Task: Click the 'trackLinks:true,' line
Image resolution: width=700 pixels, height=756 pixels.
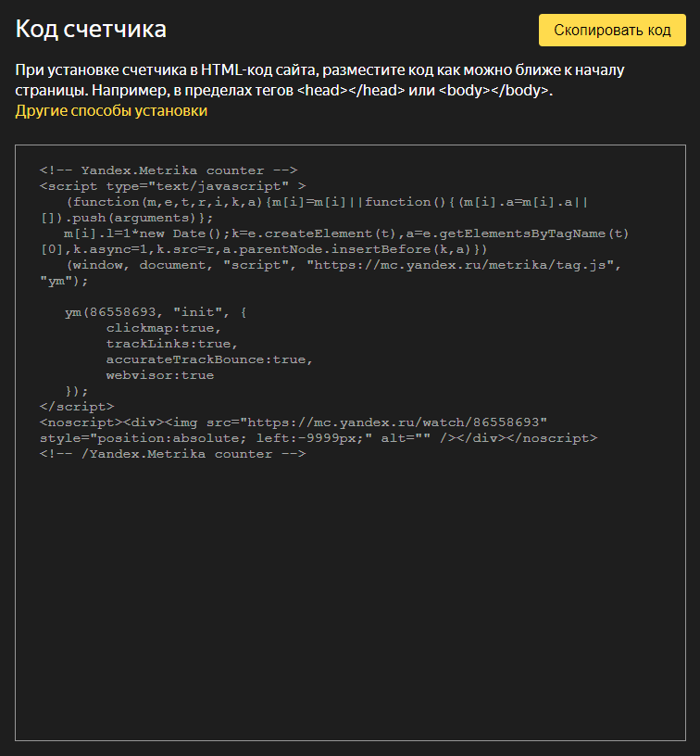Action: (x=172, y=344)
